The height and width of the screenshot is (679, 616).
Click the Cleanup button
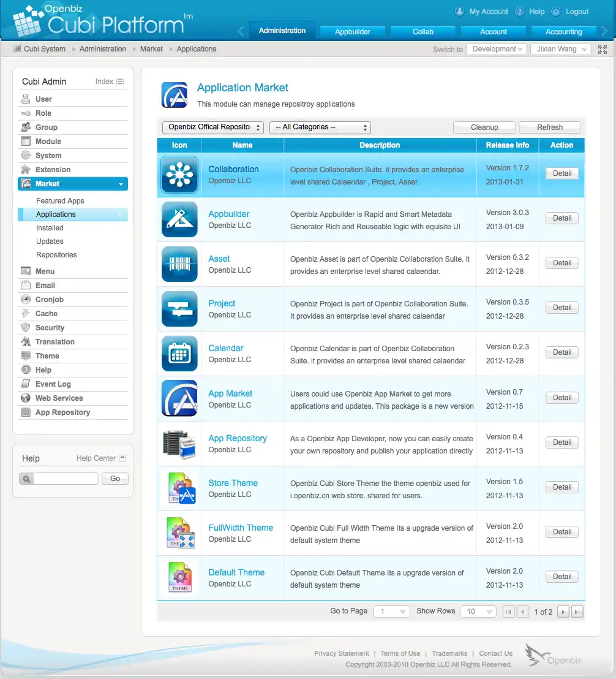point(484,127)
